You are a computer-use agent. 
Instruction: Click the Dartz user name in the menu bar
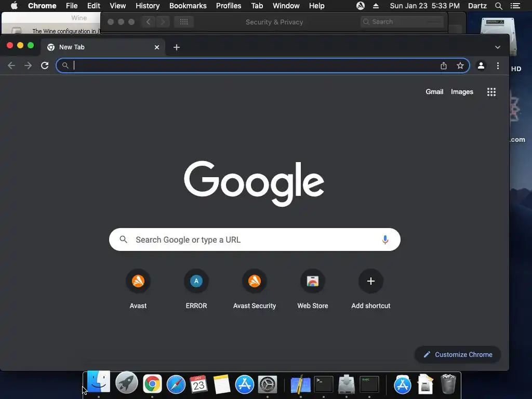477,6
